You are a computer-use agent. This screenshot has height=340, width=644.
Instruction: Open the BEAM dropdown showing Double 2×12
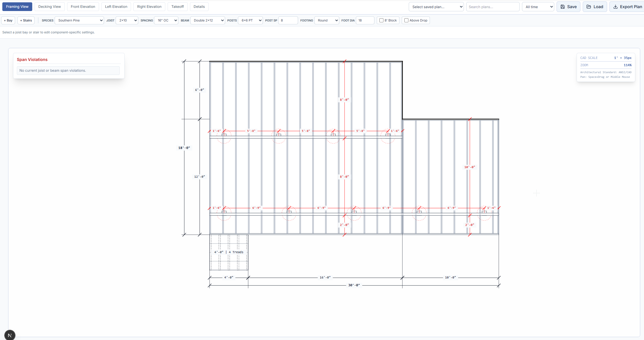pyautogui.click(x=207, y=20)
